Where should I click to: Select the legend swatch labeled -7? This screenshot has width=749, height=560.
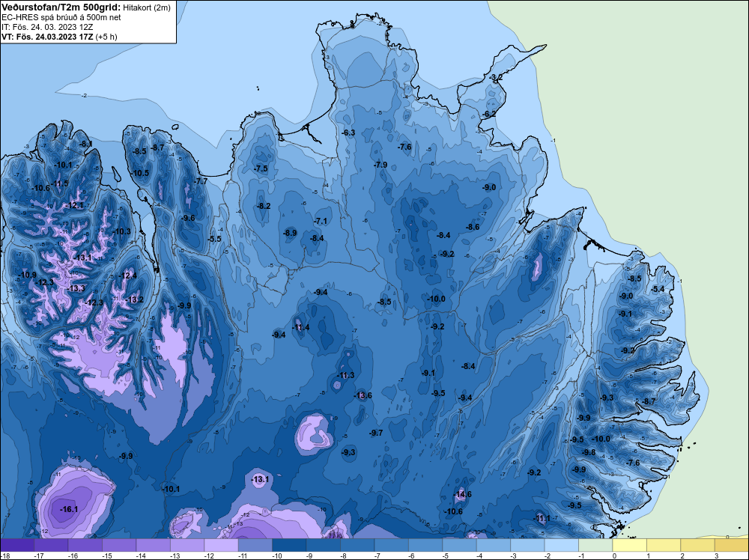click(391, 545)
